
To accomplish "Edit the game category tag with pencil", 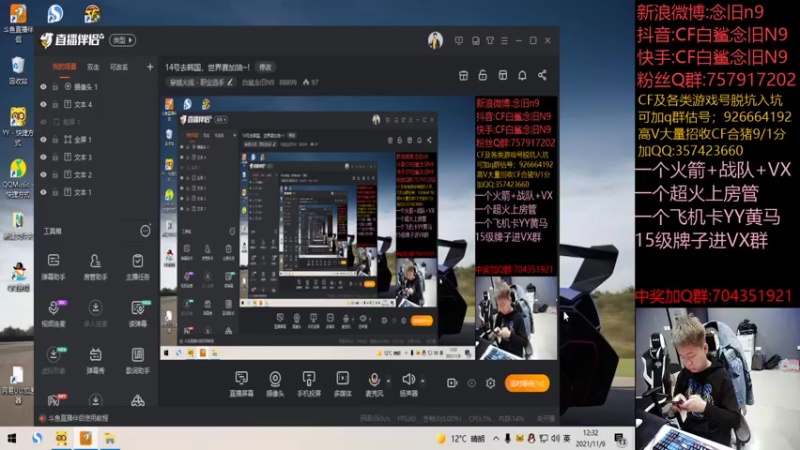I will tap(230, 82).
